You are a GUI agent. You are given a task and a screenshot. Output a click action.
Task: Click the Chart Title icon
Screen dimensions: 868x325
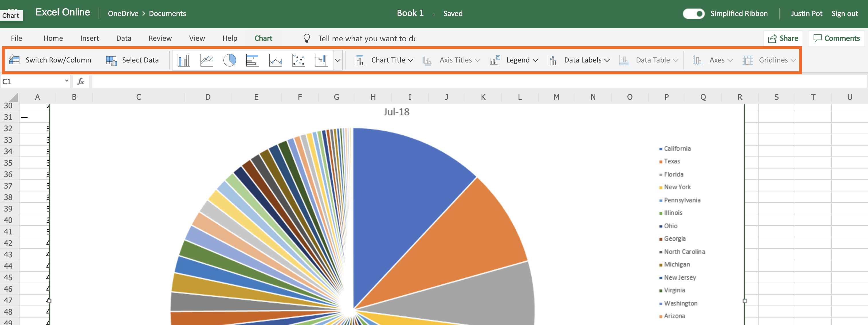coord(360,60)
